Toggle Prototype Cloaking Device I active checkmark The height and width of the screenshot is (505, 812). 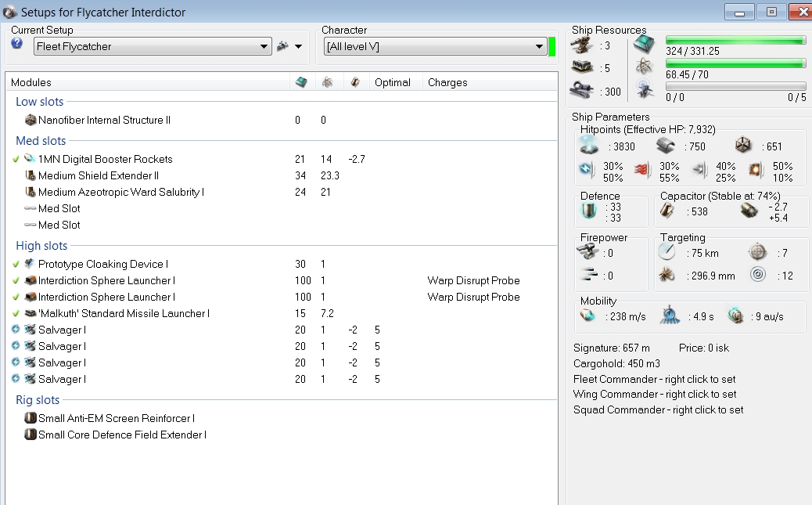pos(16,264)
